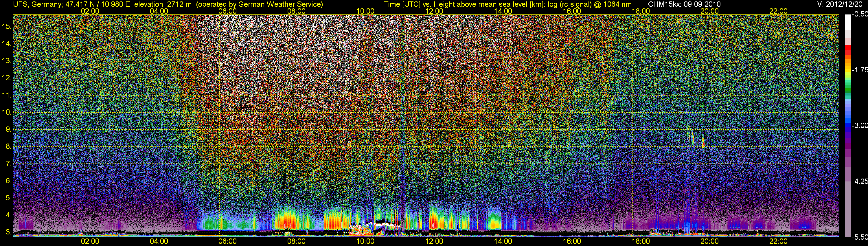Viewport: 868px width, 246px height.
Task: Select the color scale value '-1.75'
Action: [x=860, y=70]
